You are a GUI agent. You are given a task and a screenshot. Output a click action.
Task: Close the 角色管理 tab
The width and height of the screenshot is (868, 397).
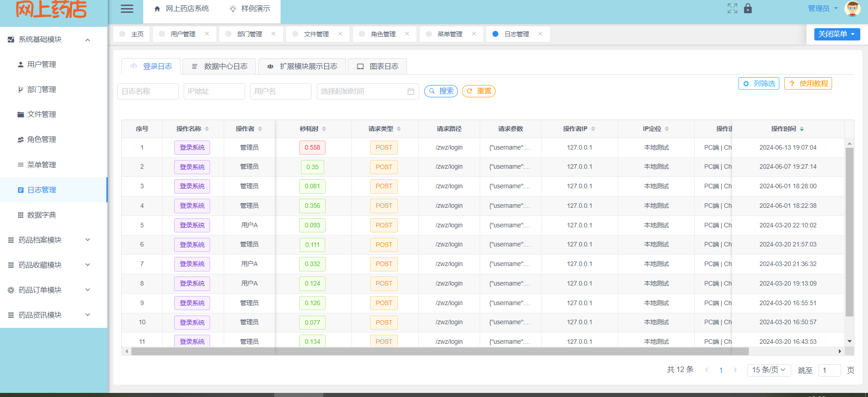point(407,34)
